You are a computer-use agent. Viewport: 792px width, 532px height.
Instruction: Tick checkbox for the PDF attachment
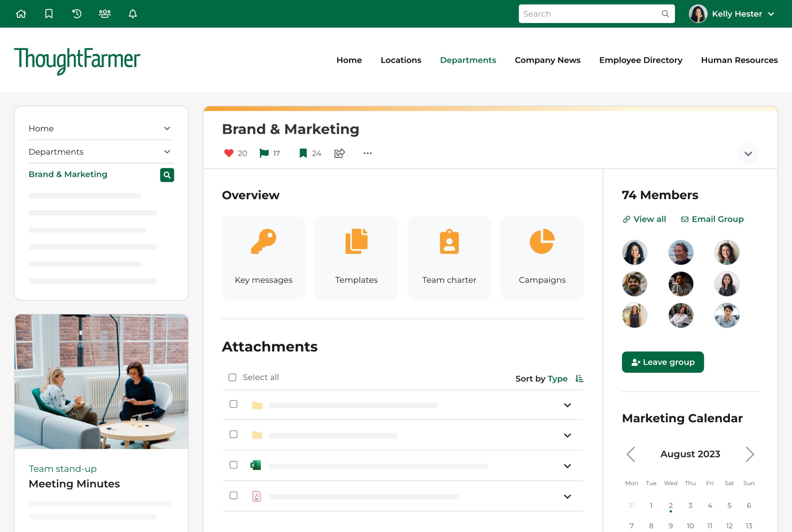pyautogui.click(x=233, y=495)
